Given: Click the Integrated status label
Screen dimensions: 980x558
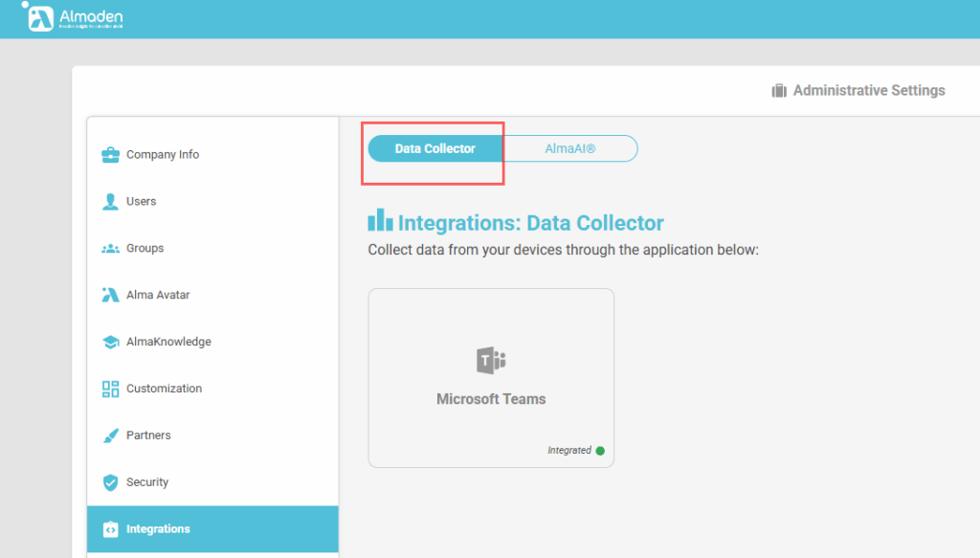Looking at the screenshot, I should pyautogui.click(x=569, y=451).
